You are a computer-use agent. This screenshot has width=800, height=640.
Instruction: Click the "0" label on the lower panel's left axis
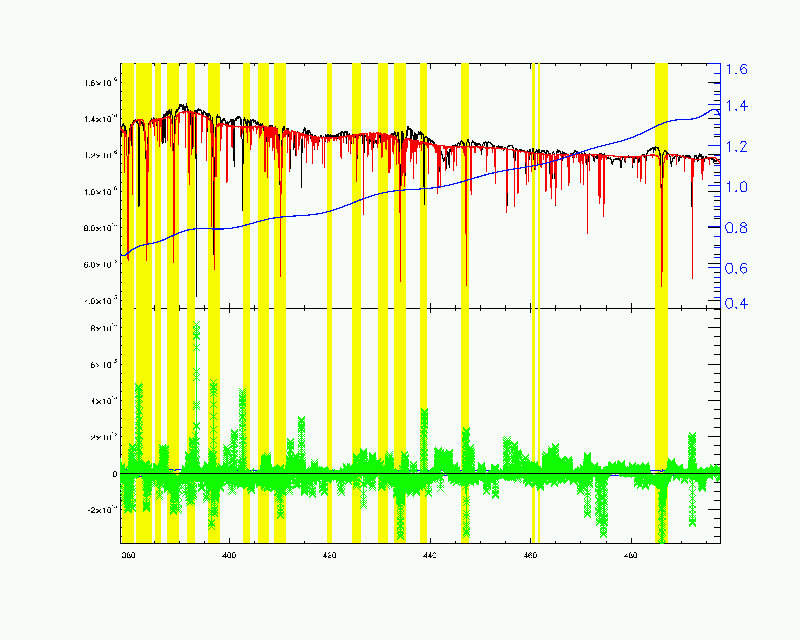115,474
